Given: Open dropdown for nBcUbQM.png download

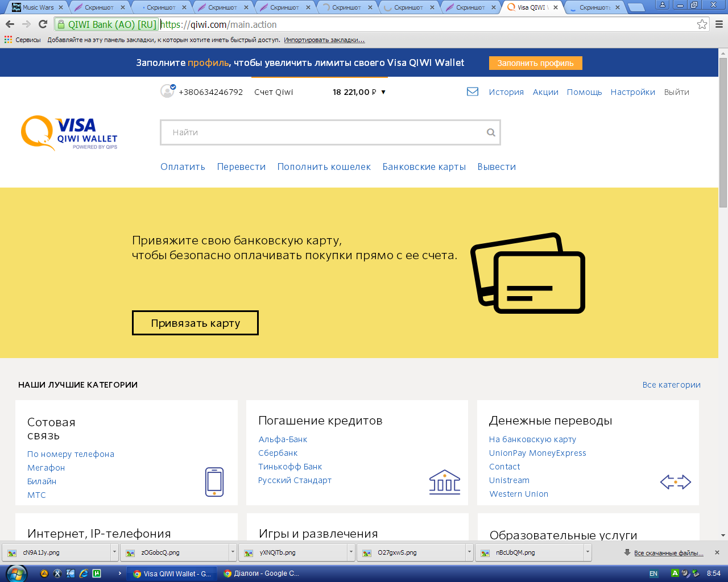Looking at the screenshot, I should click(x=588, y=552).
